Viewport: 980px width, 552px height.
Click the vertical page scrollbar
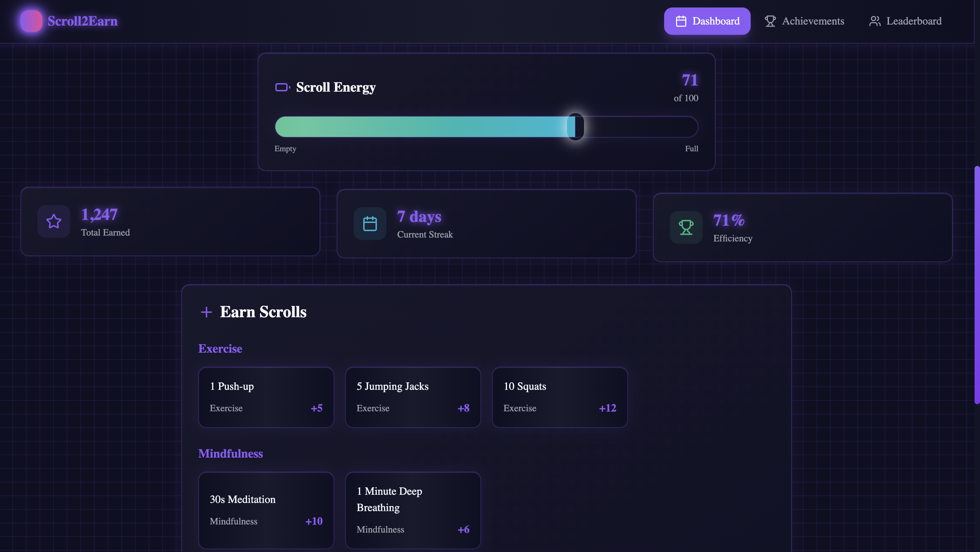[x=977, y=285]
